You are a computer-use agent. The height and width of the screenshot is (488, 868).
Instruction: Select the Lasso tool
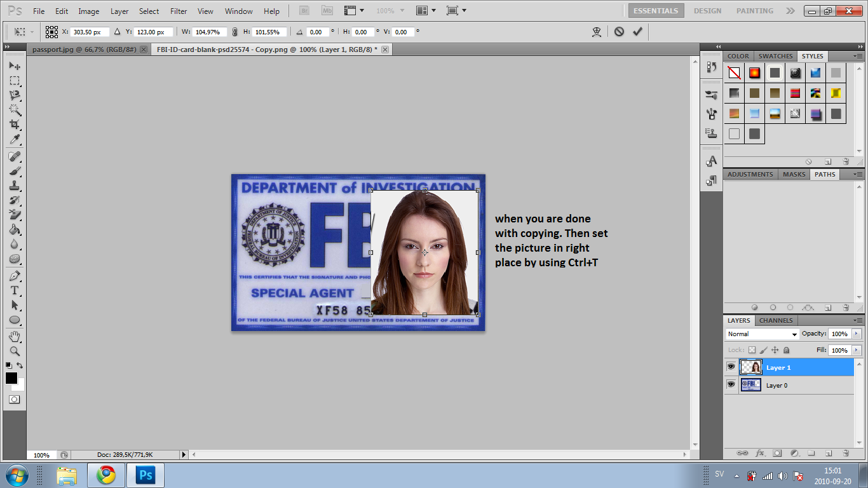pos(15,95)
